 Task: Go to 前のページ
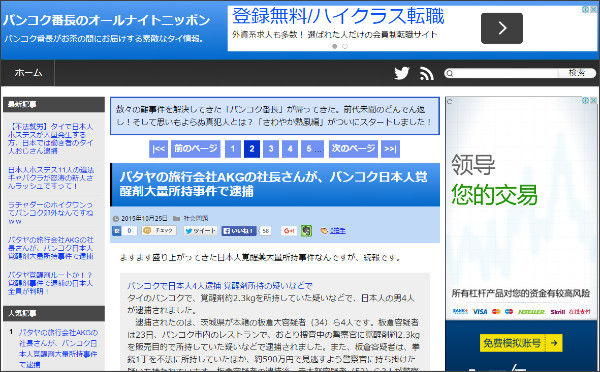point(196,149)
